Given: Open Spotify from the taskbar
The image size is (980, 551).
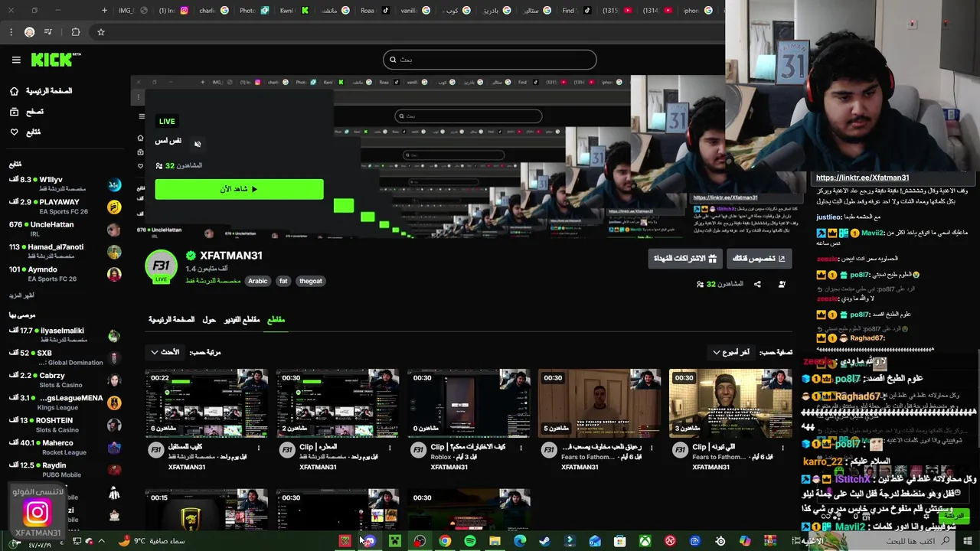Looking at the screenshot, I should click(x=470, y=541).
